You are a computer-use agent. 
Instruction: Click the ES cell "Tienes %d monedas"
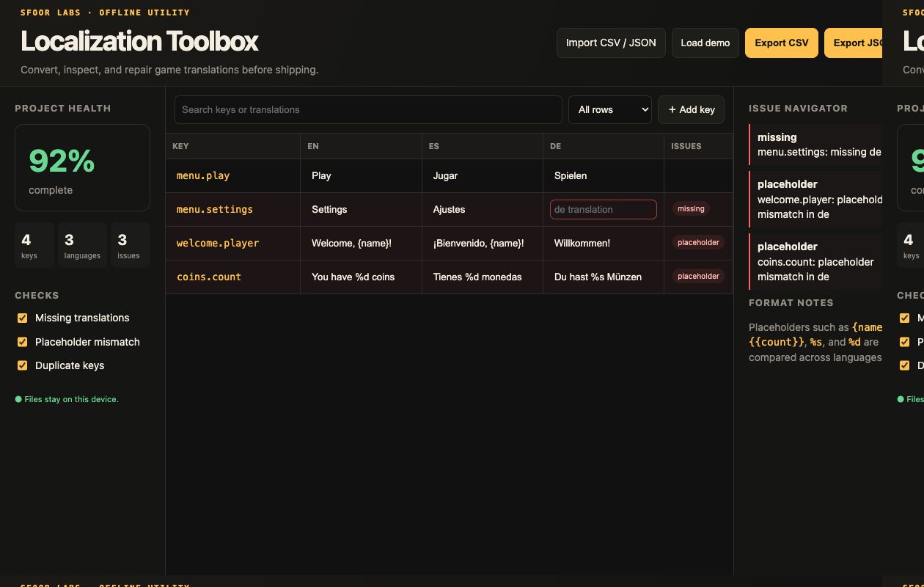[483, 277]
